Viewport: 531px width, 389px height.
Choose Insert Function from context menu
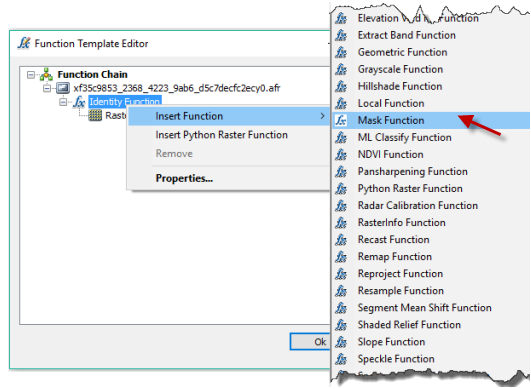[229, 116]
